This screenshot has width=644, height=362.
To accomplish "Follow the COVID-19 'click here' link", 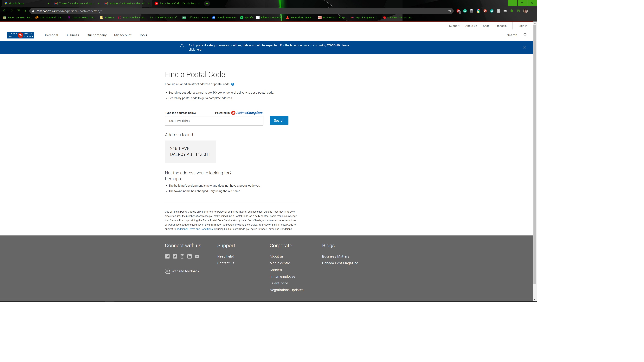I will click(x=195, y=50).
